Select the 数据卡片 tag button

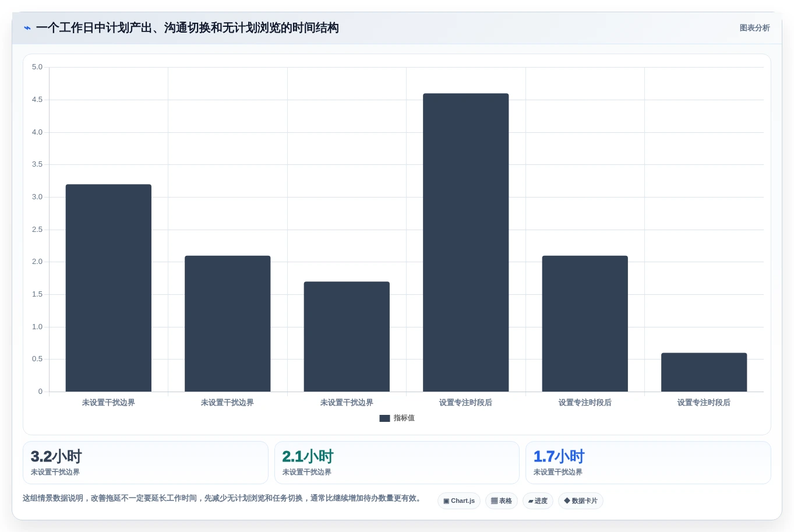tap(581, 501)
